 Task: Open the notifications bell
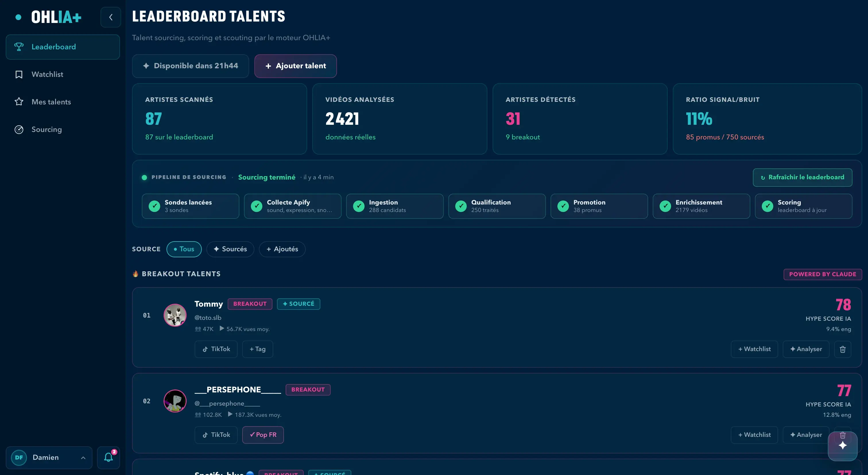(108, 457)
